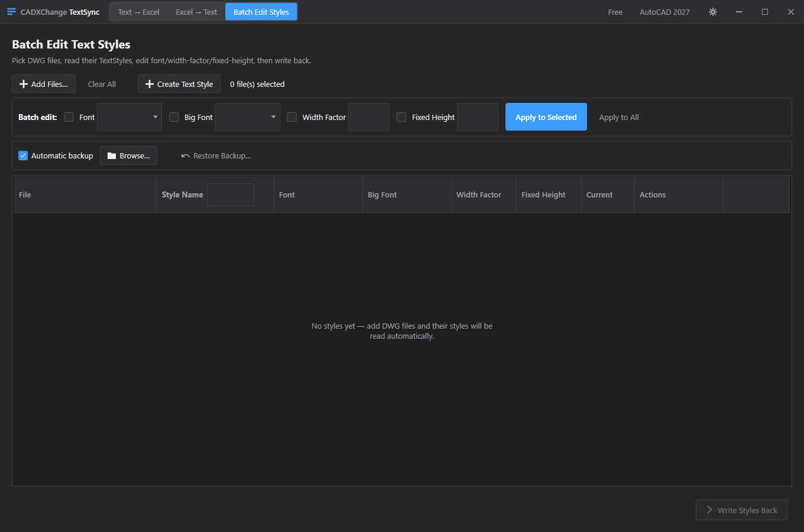Click the chevron icon on Write Styles Back

tap(709, 510)
